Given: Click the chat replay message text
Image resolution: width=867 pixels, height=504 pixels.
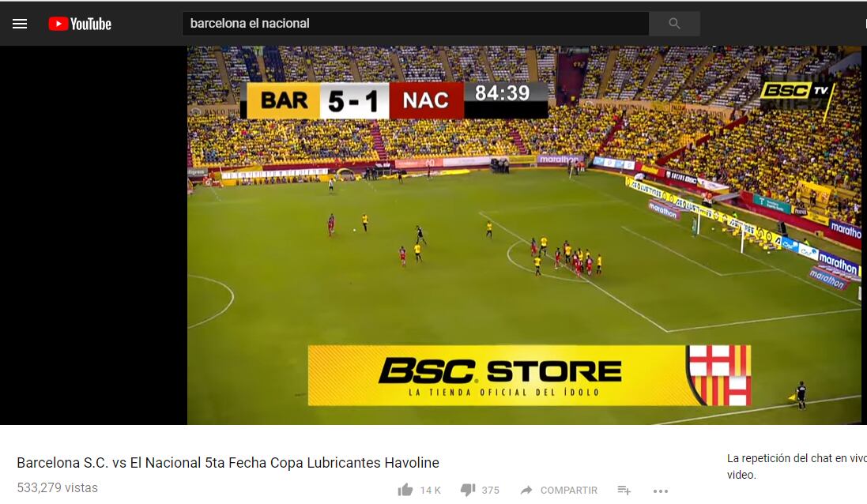Looking at the screenshot, I should 796,466.
